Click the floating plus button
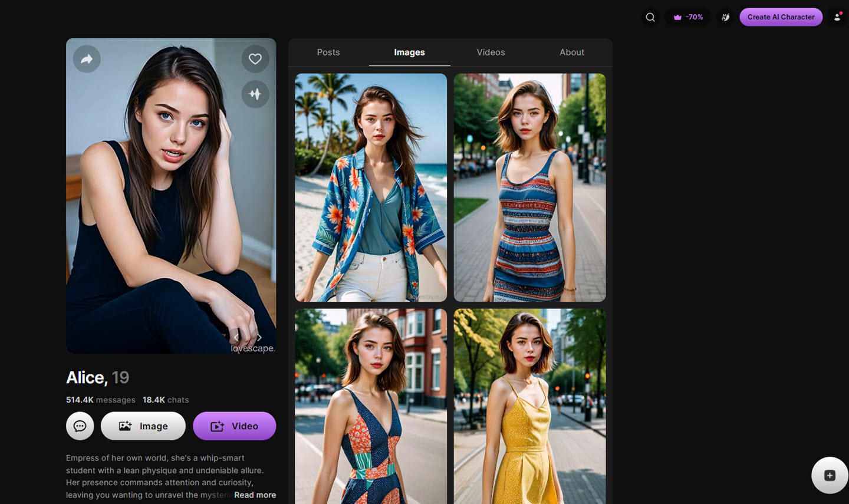 coord(830,475)
